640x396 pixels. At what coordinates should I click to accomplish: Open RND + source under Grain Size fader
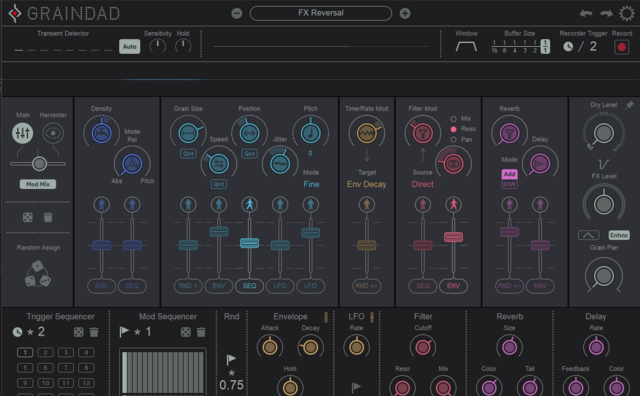pos(188,286)
